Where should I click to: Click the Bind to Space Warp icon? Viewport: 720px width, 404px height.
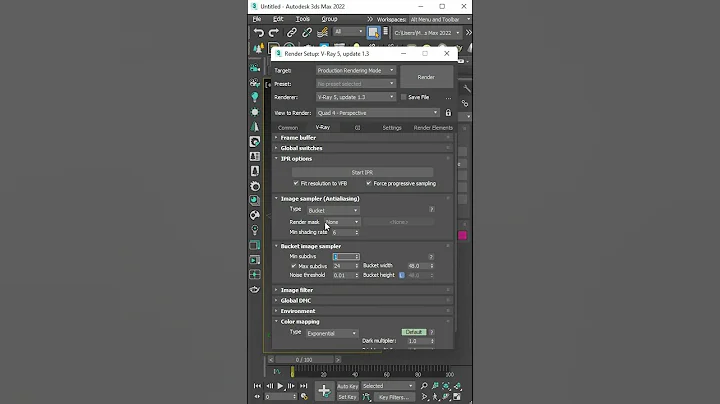click(322, 33)
